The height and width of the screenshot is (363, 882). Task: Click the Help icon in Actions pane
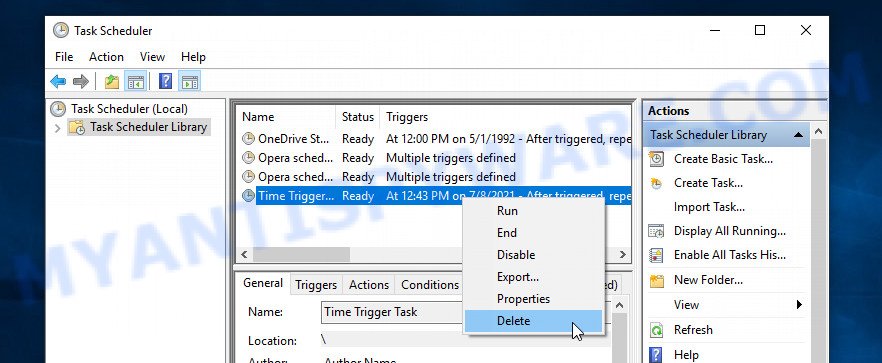point(656,355)
